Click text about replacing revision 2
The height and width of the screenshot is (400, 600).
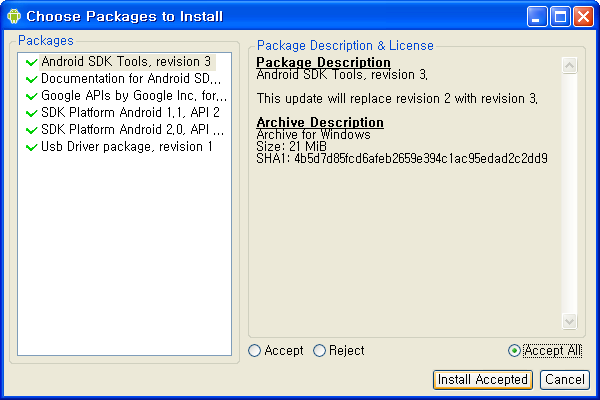pyautogui.click(x=397, y=99)
